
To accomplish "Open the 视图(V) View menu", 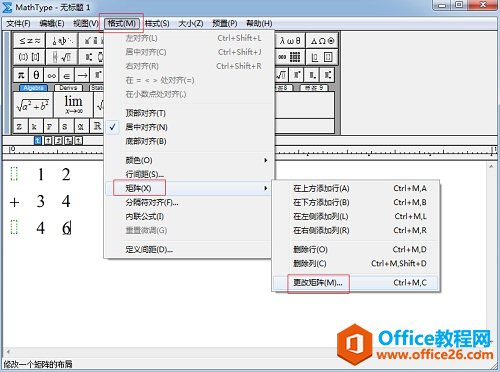I will pyautogui.click(x=86, y=24).
